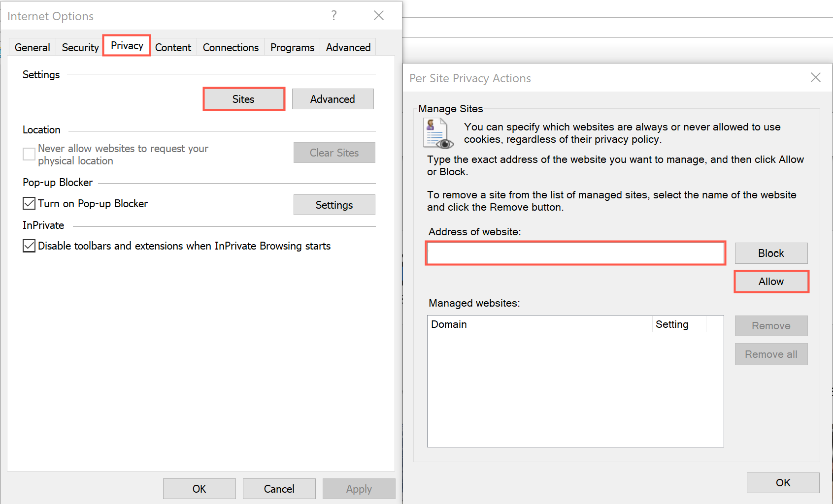
Task: Enable never allow websites to request location
Action: point(29,154)
